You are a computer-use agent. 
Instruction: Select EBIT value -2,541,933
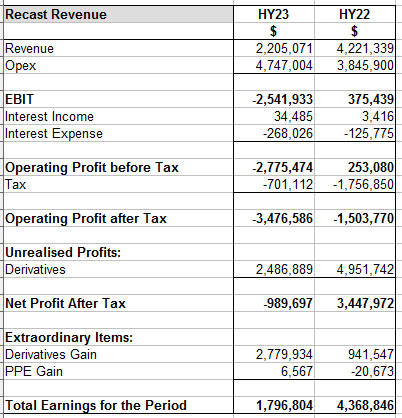283,100
